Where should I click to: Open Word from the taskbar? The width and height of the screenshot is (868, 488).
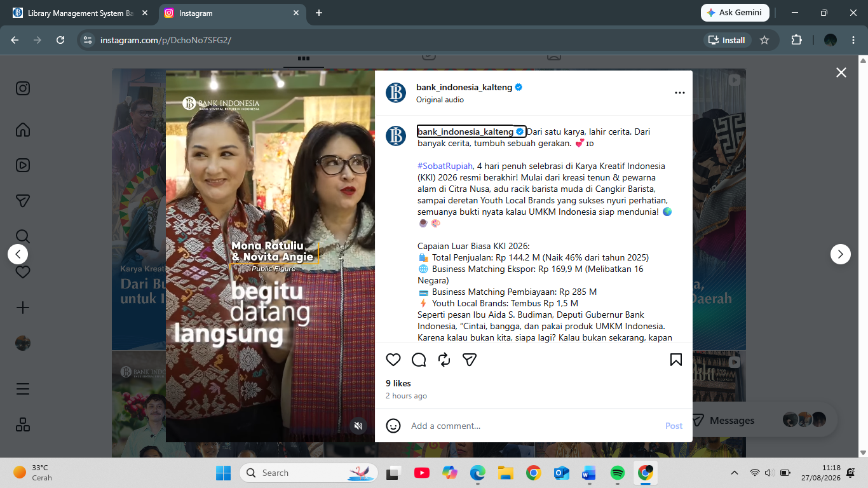pos(589,473)
